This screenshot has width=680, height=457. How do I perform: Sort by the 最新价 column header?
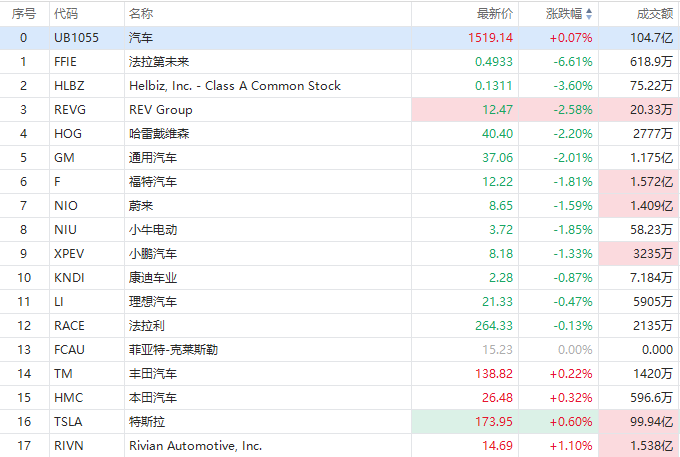click(495, 14)
